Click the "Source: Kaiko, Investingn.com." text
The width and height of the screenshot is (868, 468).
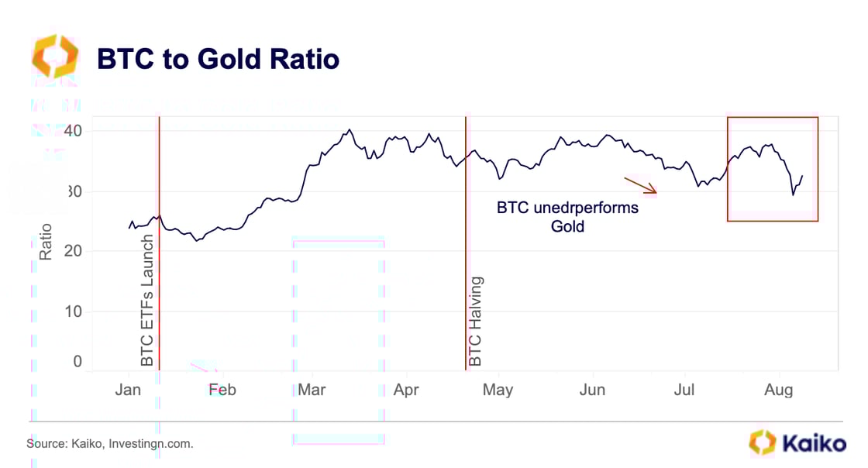[x=109, y=444]
